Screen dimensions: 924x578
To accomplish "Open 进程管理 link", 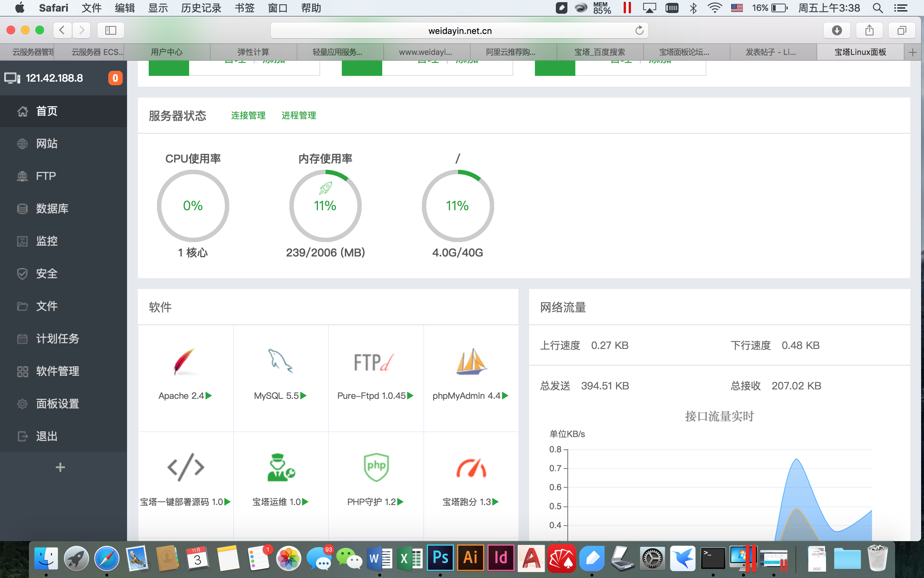I will coord(298,115).
